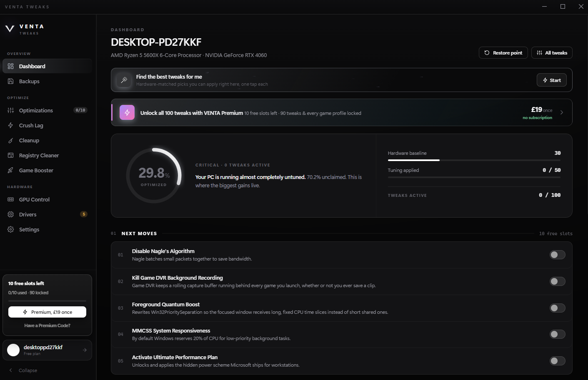
Task: Click the Dashboard grid icon in sidebar
Action: [x=11, y=66]
